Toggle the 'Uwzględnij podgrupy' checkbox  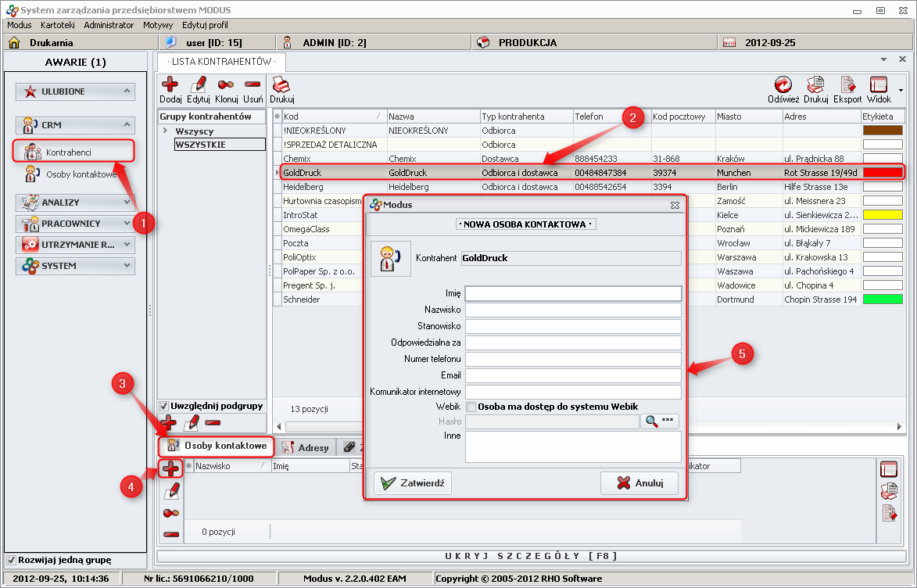coord(163,406)
